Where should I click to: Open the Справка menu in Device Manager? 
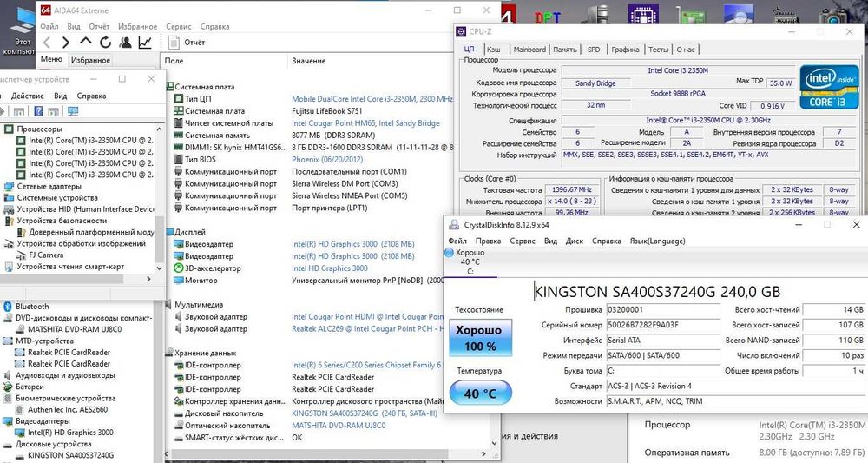point(91,96)
